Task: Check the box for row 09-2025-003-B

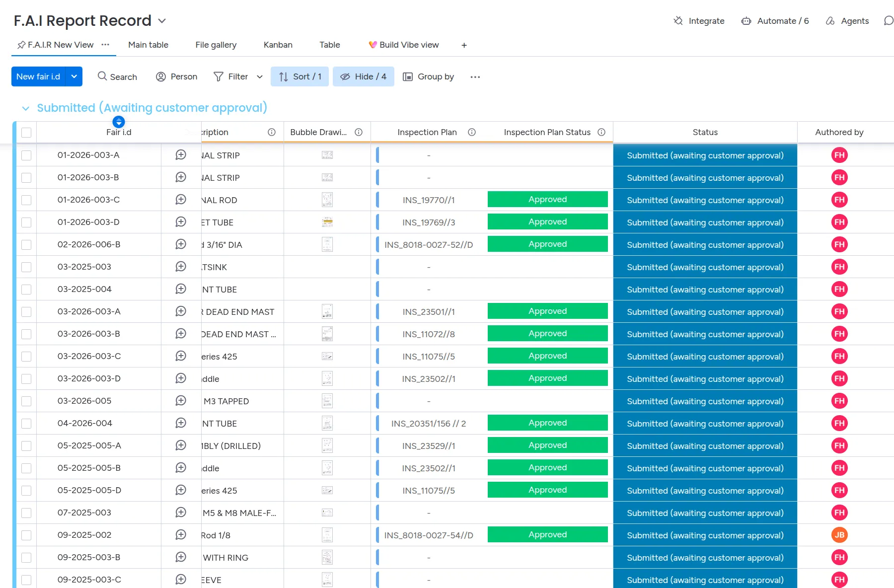Action: point(26,558)
